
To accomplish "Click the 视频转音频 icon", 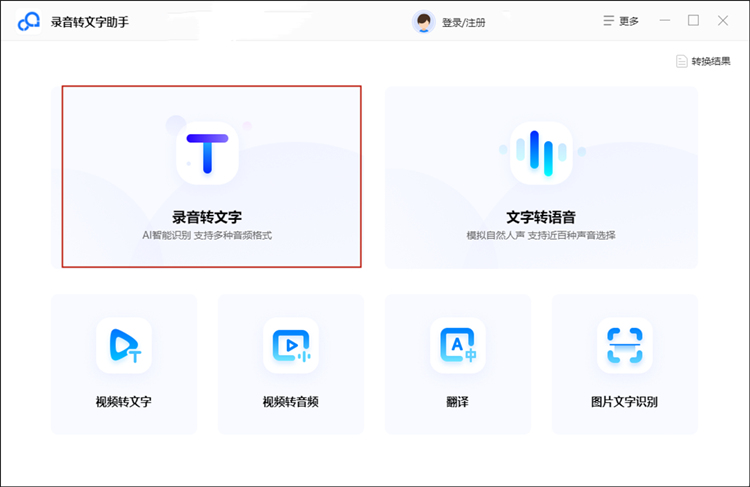I will 291,345.
